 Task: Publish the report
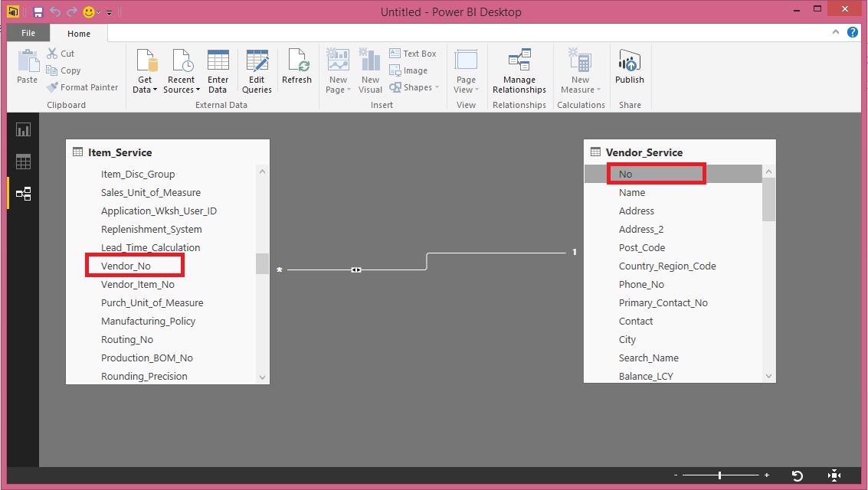point(629,69)
